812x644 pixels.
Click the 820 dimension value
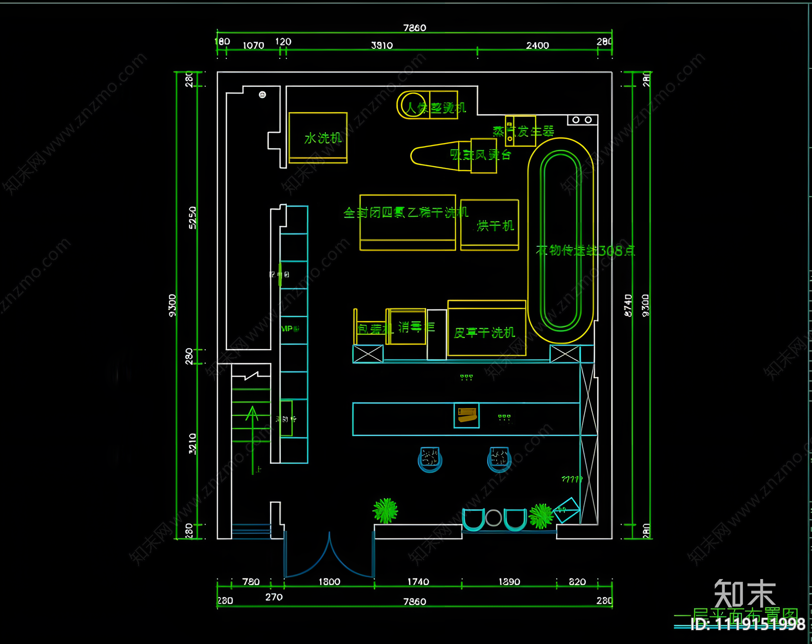tap(578, 582)
